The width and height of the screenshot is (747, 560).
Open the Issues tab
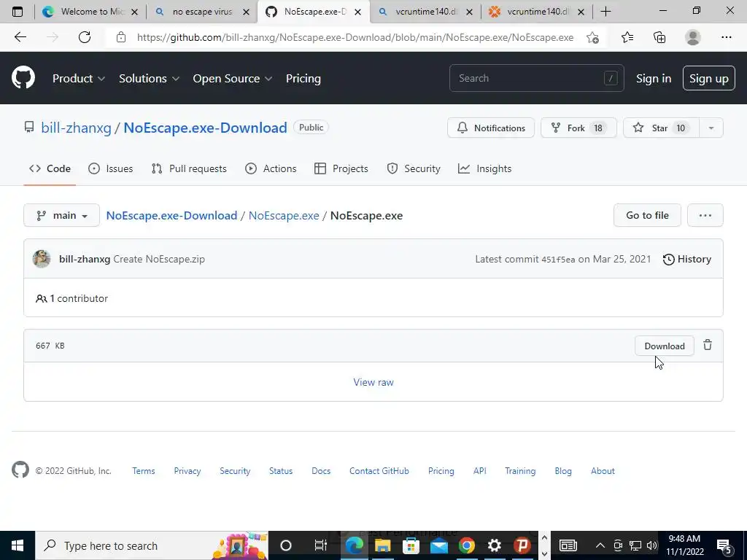pyautogui.click(x=111, y=168)
